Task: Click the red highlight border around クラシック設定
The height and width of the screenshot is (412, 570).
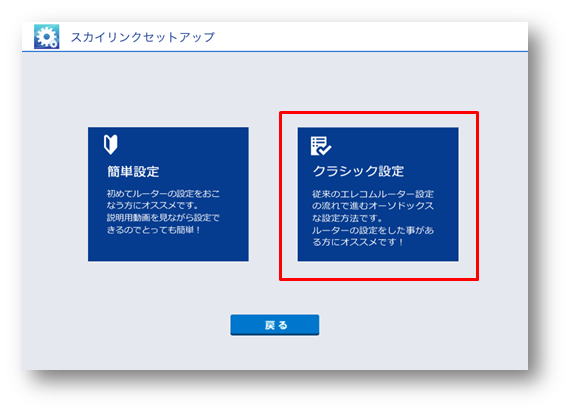Action: (x=379, y=113)
